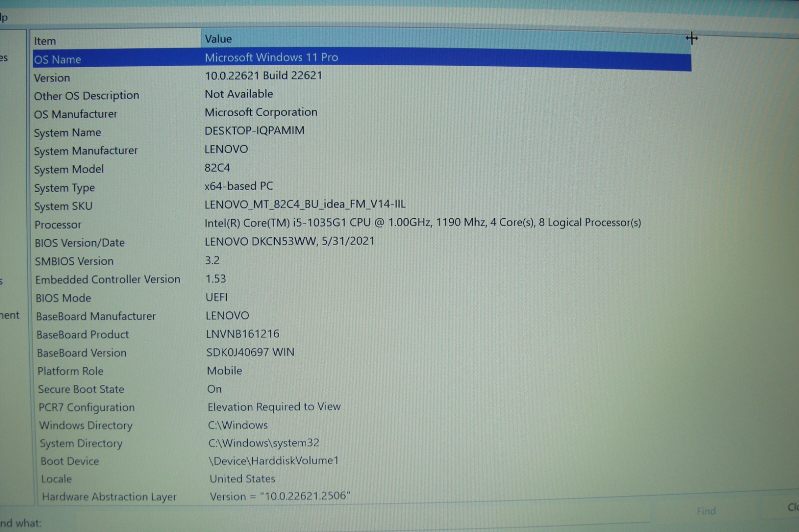This screenshot has height=532, width=799.
Task: Click the SMBIOS value 3.2
Action: [212, 260]
